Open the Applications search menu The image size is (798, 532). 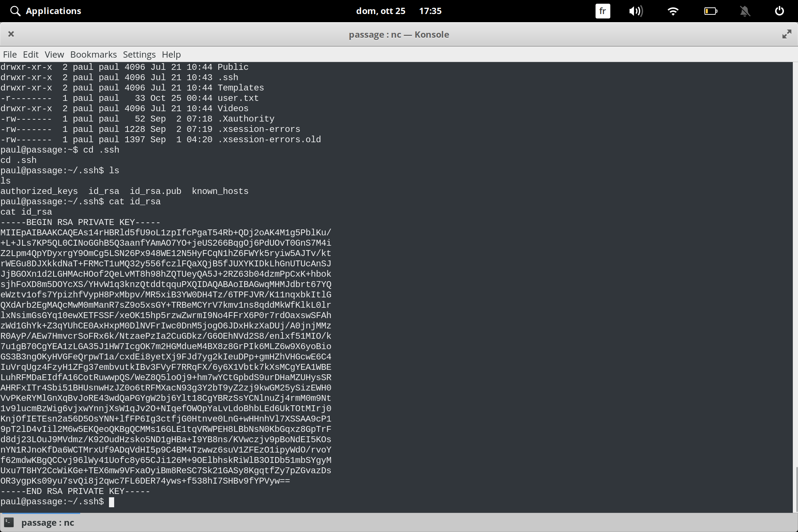pyautogui.click(x=45, y=11)
